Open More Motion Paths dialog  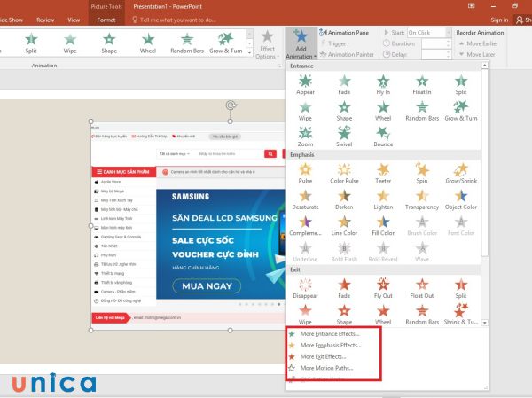click(x=326, y=368)
